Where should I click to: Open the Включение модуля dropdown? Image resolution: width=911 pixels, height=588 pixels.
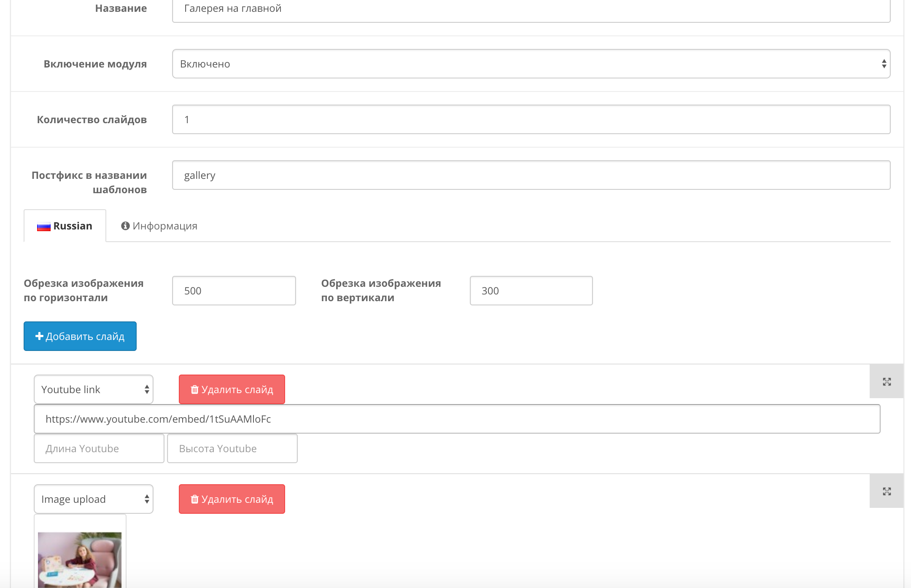[x=531, y=64]
